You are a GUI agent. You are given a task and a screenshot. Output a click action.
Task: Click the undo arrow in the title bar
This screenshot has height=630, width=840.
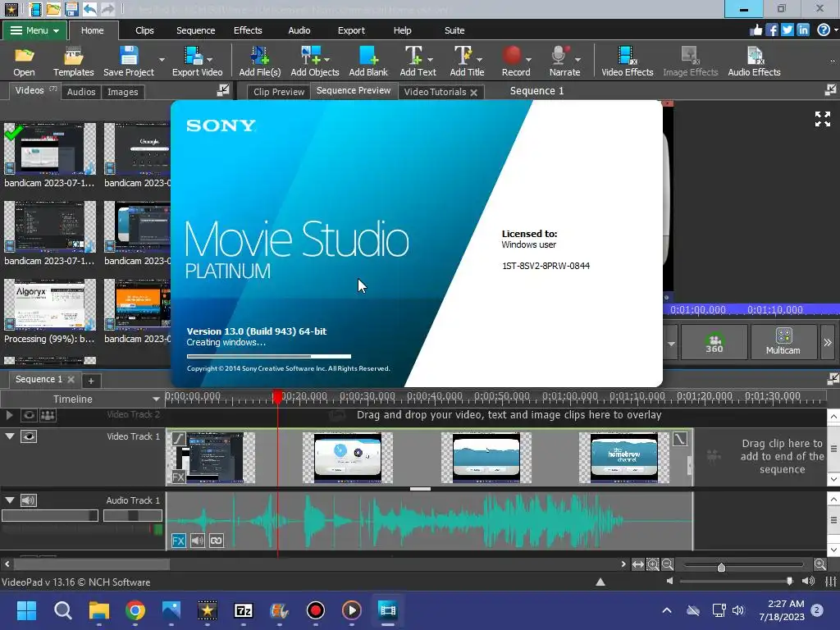[x=89, y=9]
